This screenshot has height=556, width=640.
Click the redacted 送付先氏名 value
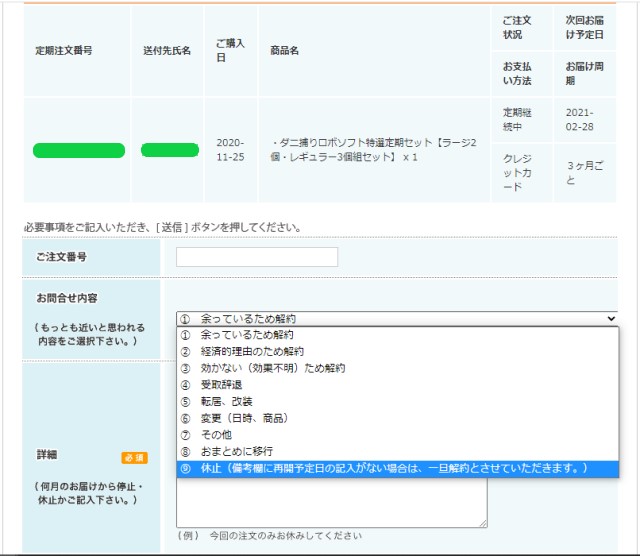point(169,150)
